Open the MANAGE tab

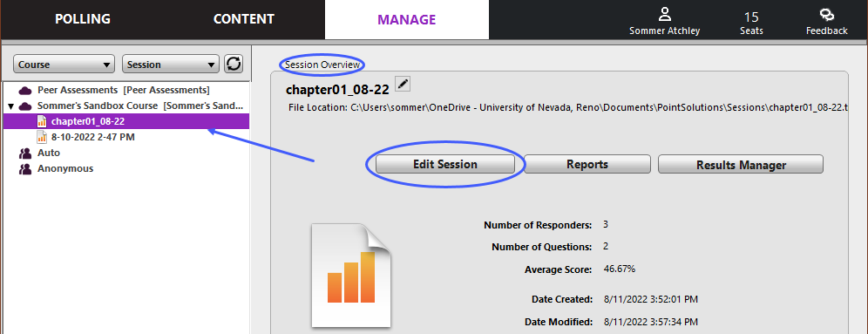pyautogui.click(x=407, y=19)
